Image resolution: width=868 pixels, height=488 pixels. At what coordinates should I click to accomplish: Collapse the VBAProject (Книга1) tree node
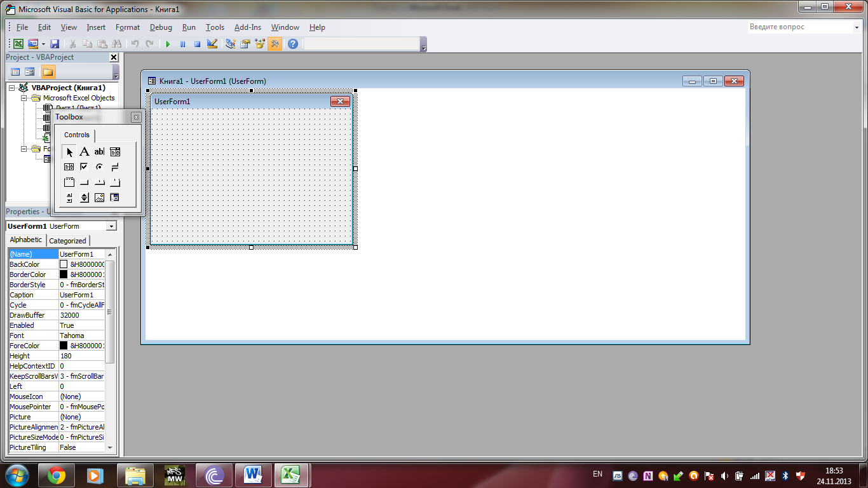coord(12,88)
